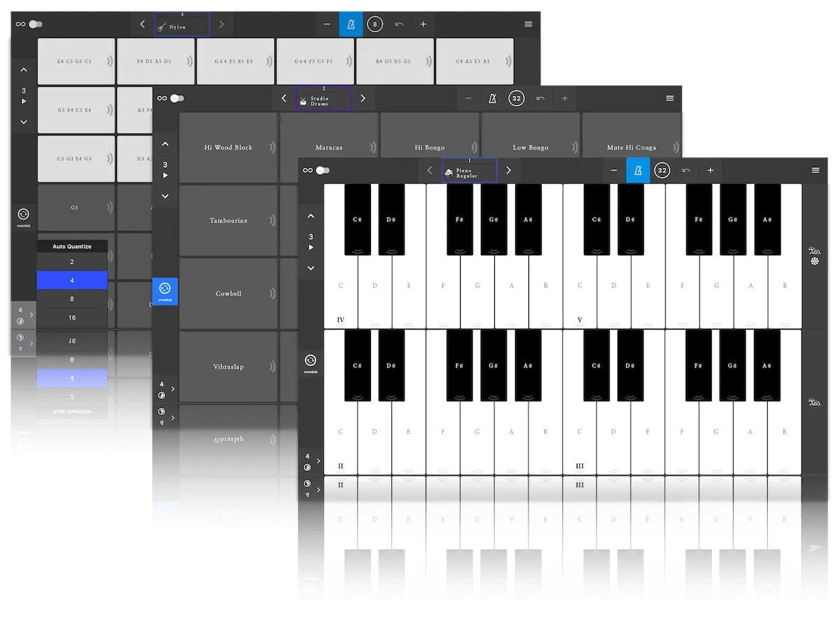Screen dimensions: 840x627
Task: Open the 32 bar-count circle in drums window
Action: (x=516, y=99)
